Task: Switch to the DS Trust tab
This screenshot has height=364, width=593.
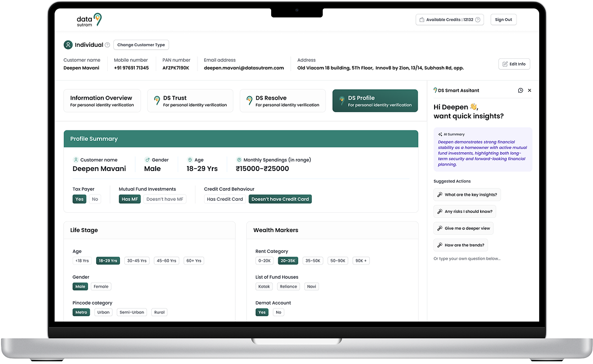Action: pos(190,101)
